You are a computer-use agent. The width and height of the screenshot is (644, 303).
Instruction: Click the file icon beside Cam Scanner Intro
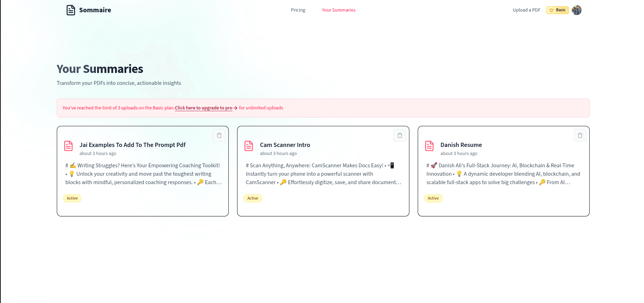[249, 146]
